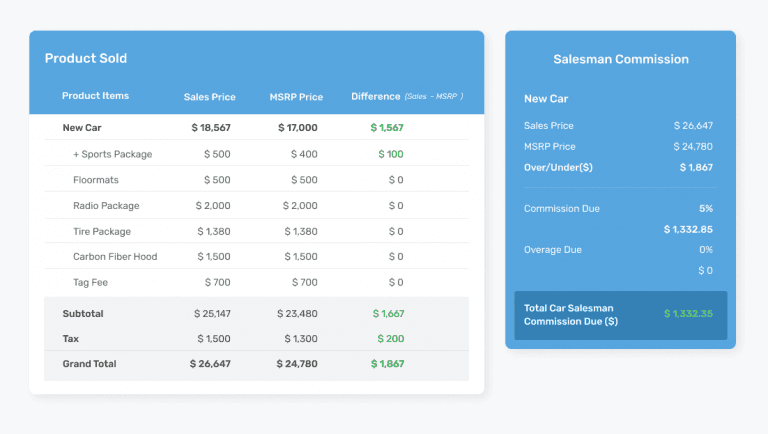The image size is (768, 434).
Task: Click the New Car sales price $ 18,567
Action: point(211,128)
